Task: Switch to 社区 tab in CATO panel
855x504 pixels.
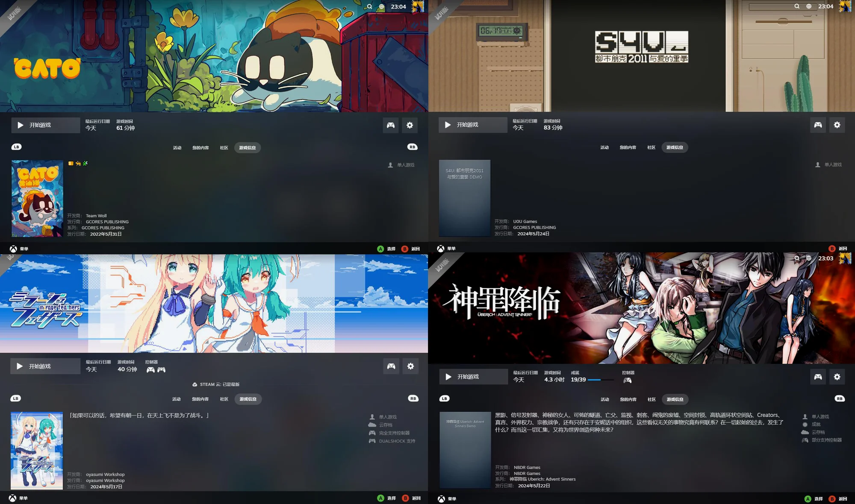Action: tap(224, 148)
